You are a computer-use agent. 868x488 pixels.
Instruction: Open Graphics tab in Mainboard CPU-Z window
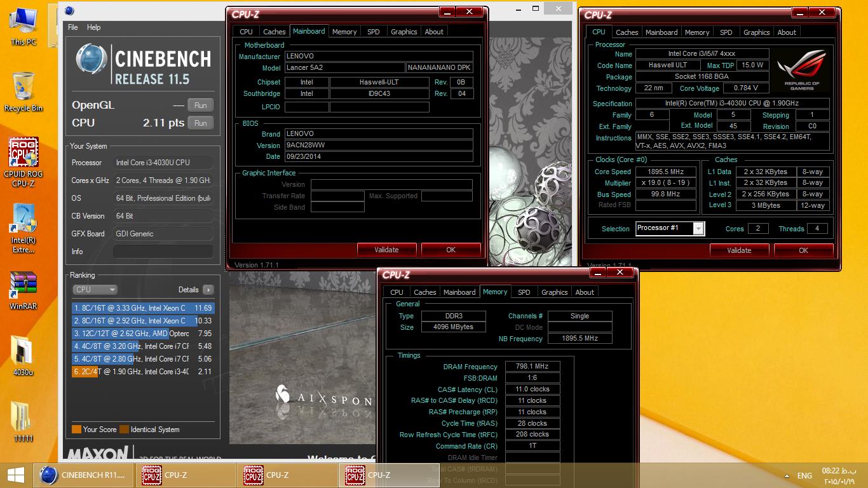click(x=404, y=32)
